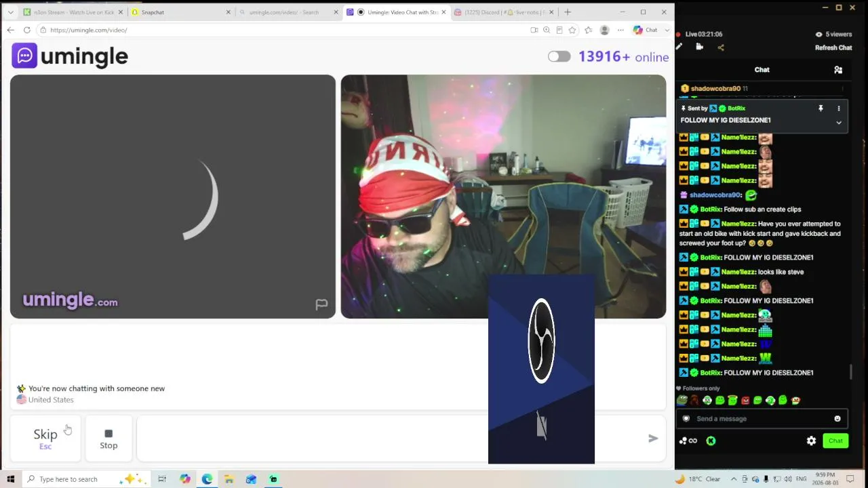Click the shadowcobra90 username in top gifters
Viewport: 868px width, 488px height.
tap(715, 89)
